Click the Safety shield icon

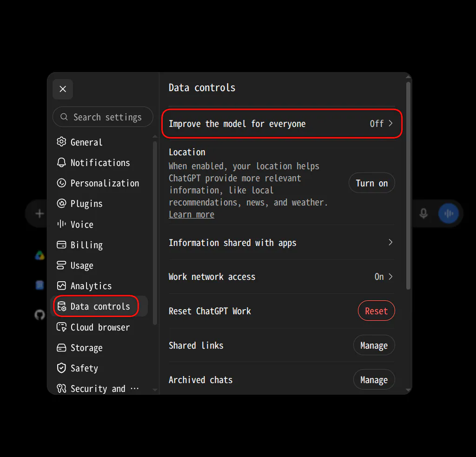pyautogui.click(x=61, y=368)
